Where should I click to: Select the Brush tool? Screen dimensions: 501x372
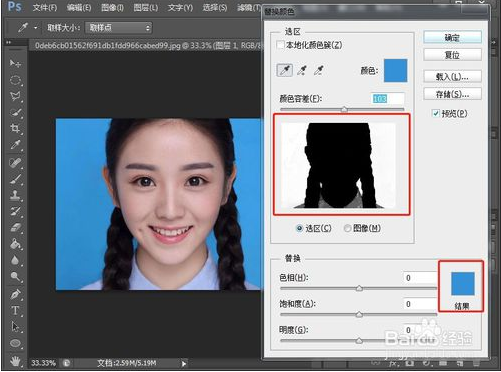coord(15,179)
